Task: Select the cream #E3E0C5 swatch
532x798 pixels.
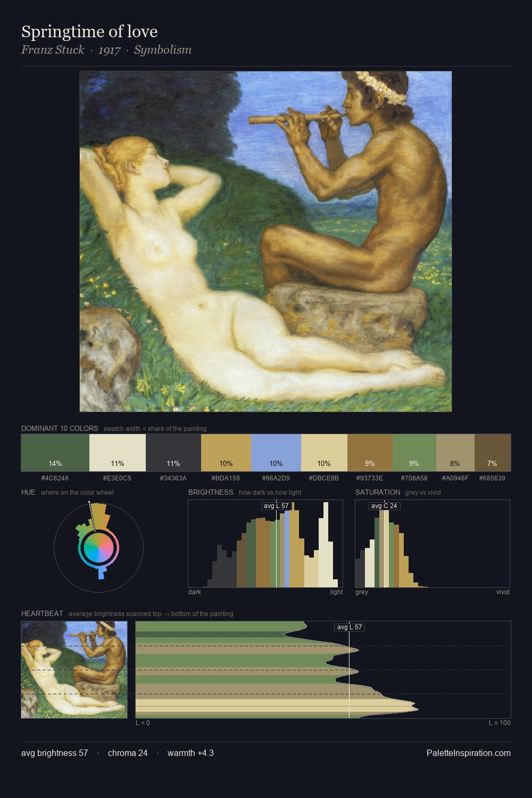Action: (x=118, y=453)
